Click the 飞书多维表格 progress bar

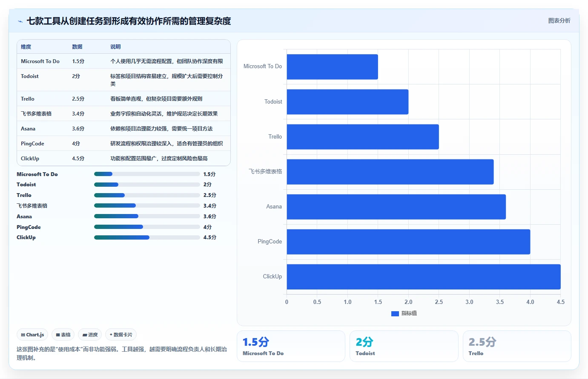(147, 205)
